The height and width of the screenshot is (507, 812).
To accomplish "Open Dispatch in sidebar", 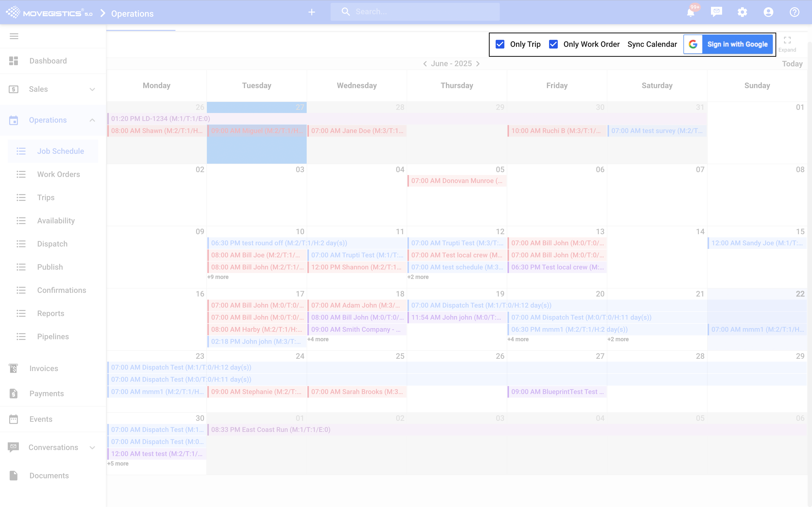I will tap(52, 244).
